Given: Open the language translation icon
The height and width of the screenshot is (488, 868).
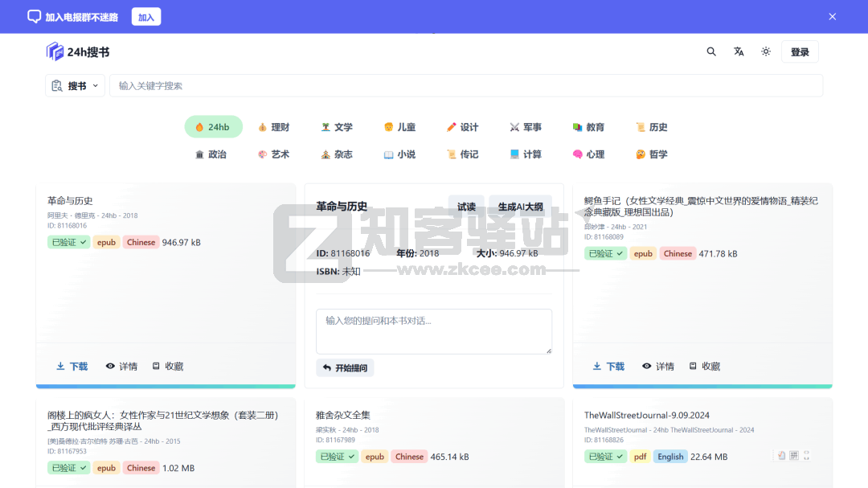Looking at the screenshot, I should point(739,51).
